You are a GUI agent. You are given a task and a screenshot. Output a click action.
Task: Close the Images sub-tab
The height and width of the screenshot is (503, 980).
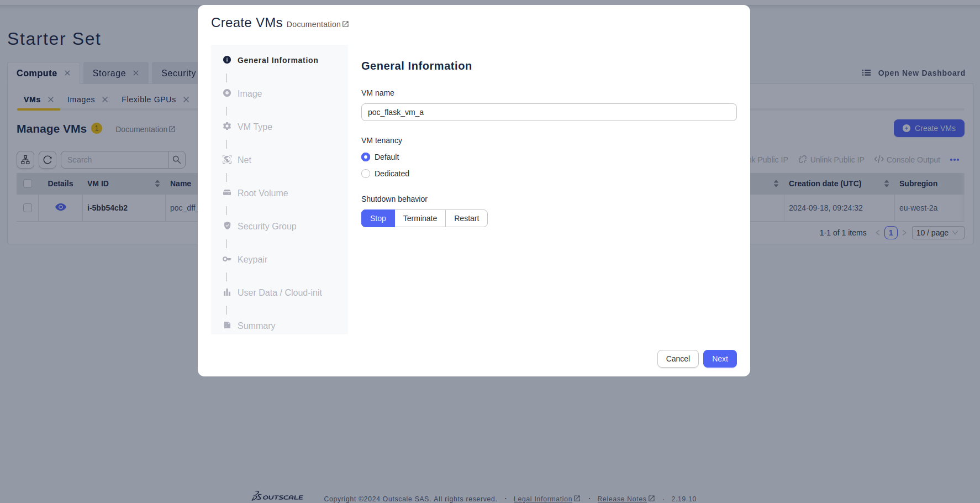click(x=105, y=99)
